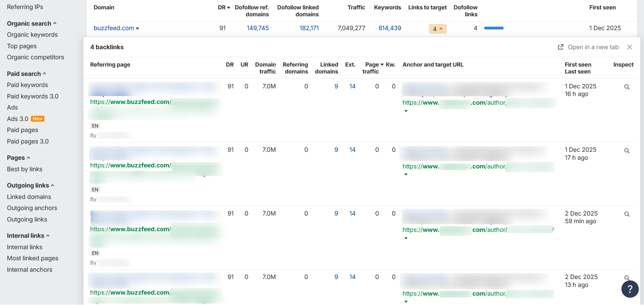The height and width of the screenshot is (305, 644).
Task: Sort backlinks by Page traffic column
Action: [x=373, y=68]
